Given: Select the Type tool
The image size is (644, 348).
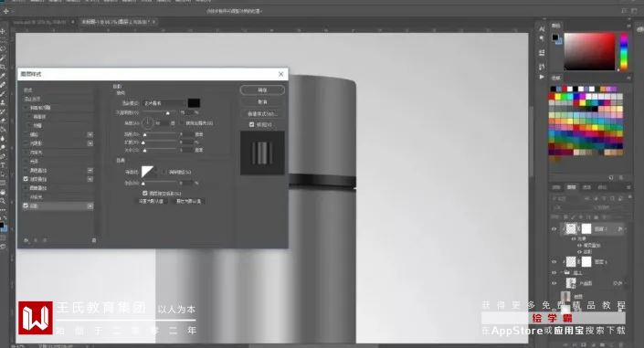Looking at the screenshot, I should (3, 165).
